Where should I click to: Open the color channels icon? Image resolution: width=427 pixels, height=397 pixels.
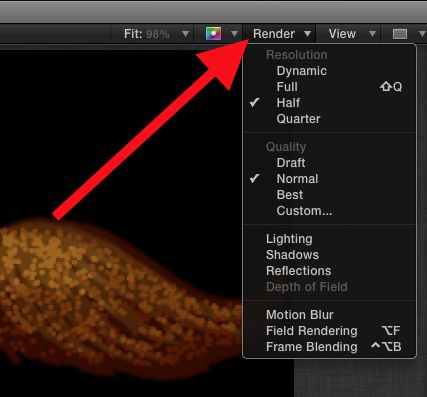(x=213, y=34)
